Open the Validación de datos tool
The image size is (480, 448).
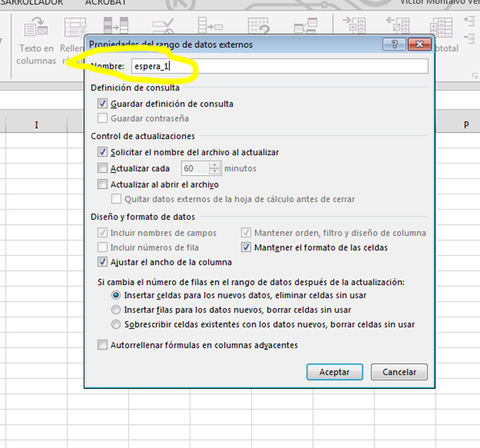(163, 26)
